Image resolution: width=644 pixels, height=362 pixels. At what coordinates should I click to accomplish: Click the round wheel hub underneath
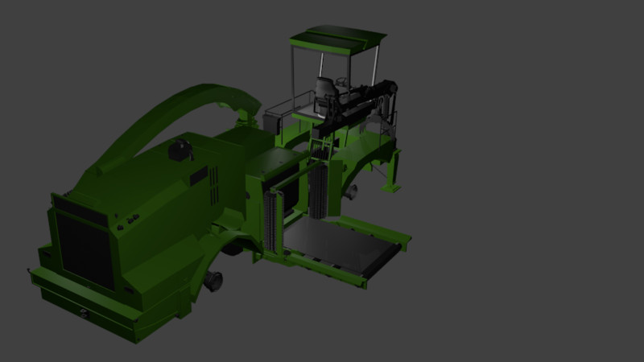pyautogui.click(x=214, y=281)
